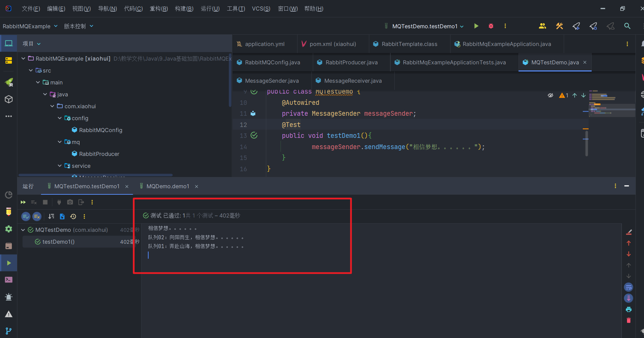Toggle show passed tests filter
Screen dimensions: 644x338
(x=26, y=216)
